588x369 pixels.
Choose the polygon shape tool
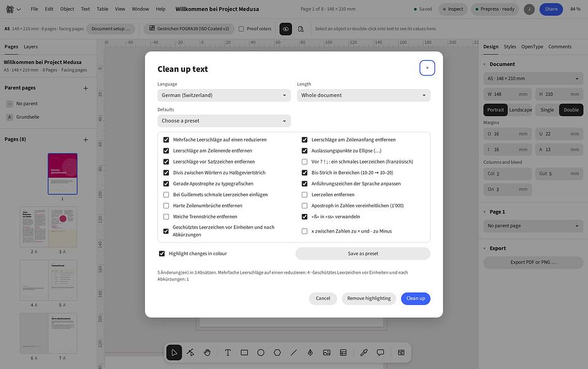tap(277, 352)
